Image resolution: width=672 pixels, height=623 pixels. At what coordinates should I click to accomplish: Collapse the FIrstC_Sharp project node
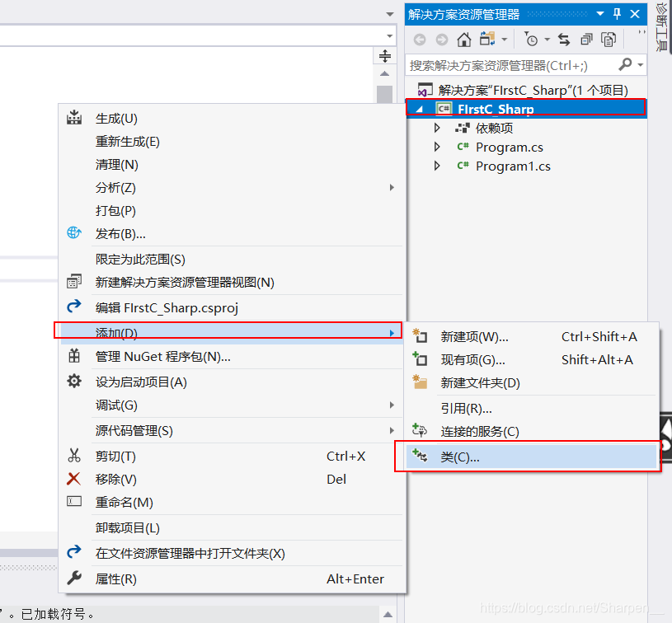click(420, 110)
